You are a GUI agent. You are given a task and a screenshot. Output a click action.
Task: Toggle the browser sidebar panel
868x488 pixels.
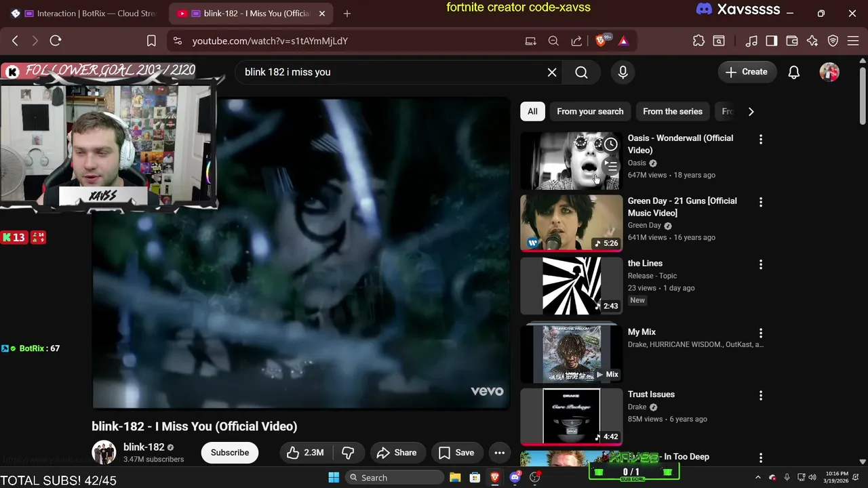(x=772, y=41)
